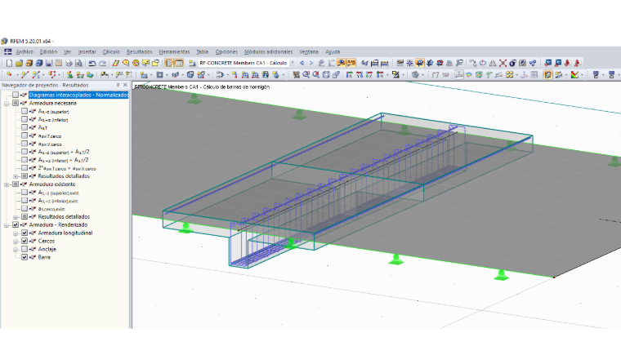Open the Ventana menu
621x364 pixels.
[x=309, y=52]
